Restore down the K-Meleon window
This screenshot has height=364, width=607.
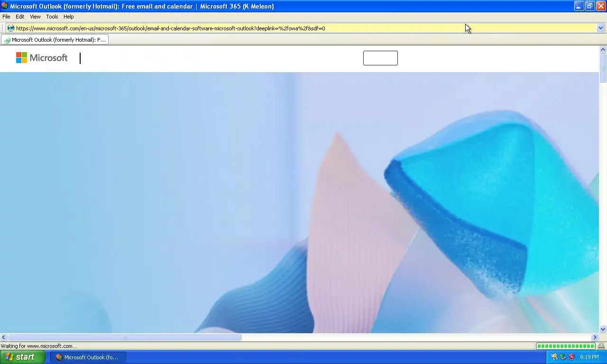[x=590, y=6]
